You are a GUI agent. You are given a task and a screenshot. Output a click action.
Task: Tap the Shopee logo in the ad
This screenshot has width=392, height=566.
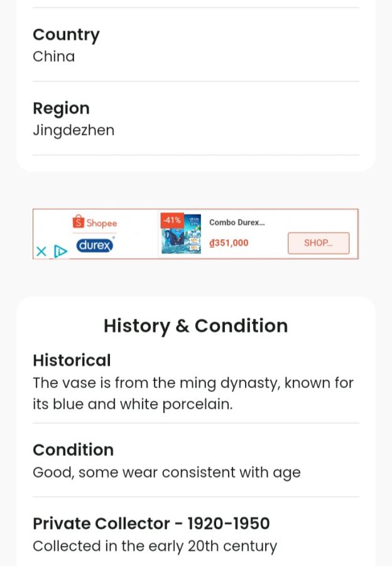(x=94, y=222)
